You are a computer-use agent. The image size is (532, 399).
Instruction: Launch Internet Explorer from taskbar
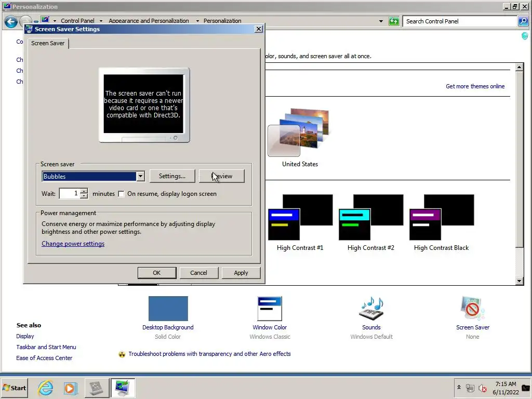(x=46, y=388)
